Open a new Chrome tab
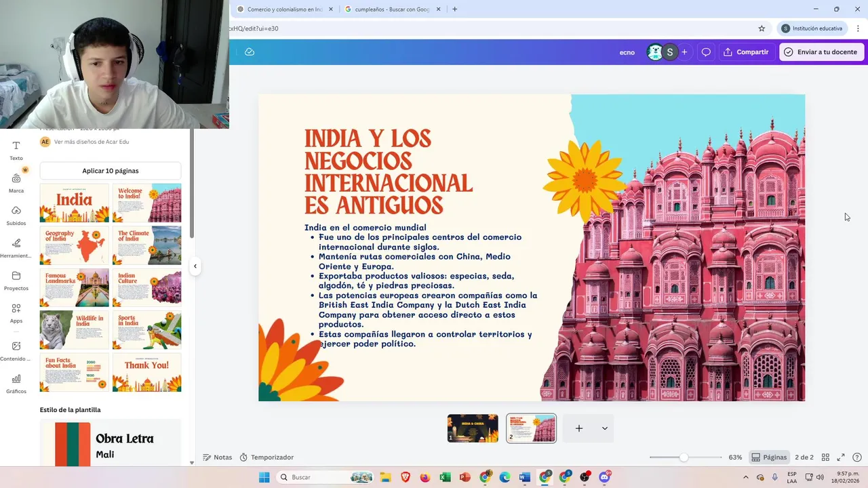 454,9
